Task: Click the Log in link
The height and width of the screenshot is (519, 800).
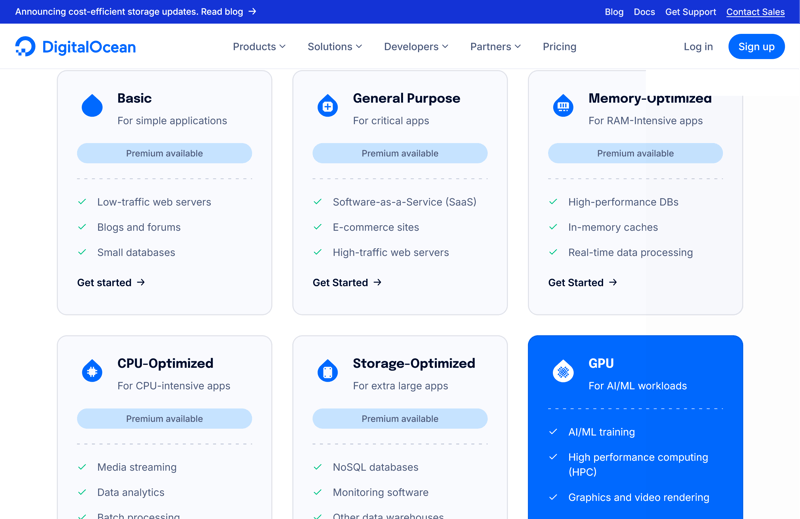Action: 698,47
